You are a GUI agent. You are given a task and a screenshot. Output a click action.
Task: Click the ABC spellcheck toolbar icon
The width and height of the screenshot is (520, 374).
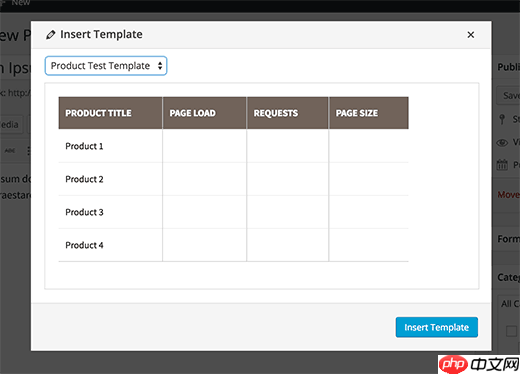[10, 151]
